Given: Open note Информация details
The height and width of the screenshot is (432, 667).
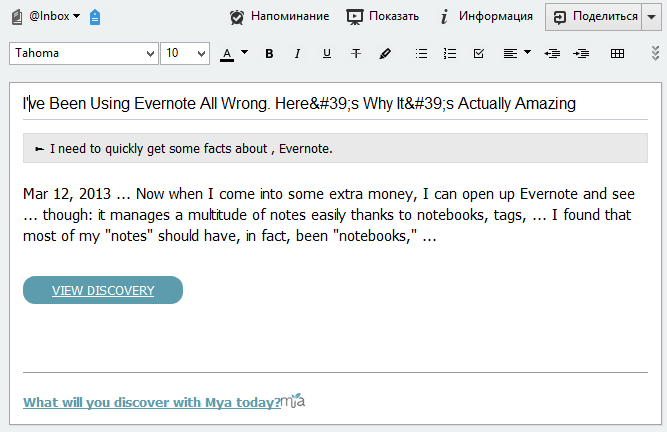Looking at the screenshot, I should tap(496, 16).
